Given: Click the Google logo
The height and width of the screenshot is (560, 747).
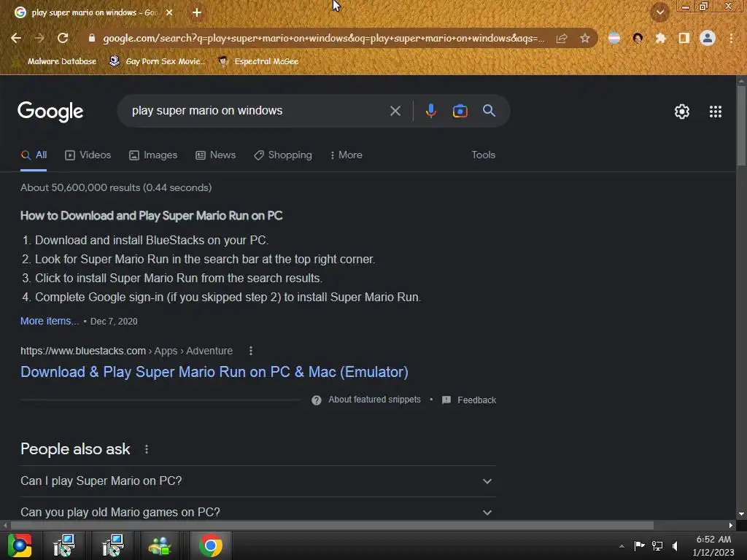Looking at the screenshot, I should click(50, 112).
